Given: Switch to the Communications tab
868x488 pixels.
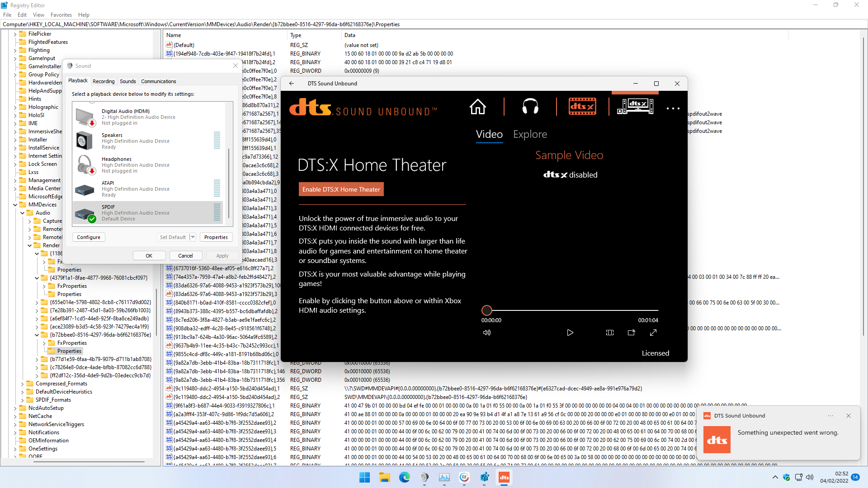Looking at the screenshot, I should coord(159,81).
